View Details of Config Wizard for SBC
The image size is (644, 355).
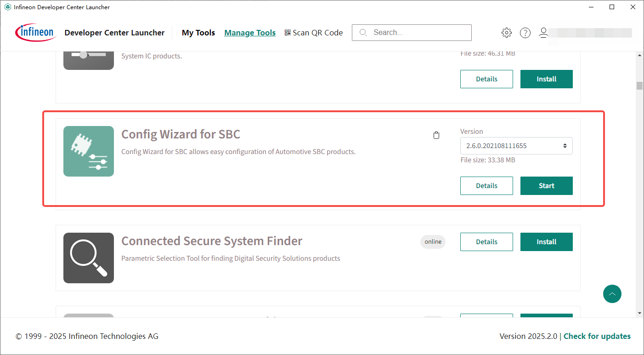[486, 186]
